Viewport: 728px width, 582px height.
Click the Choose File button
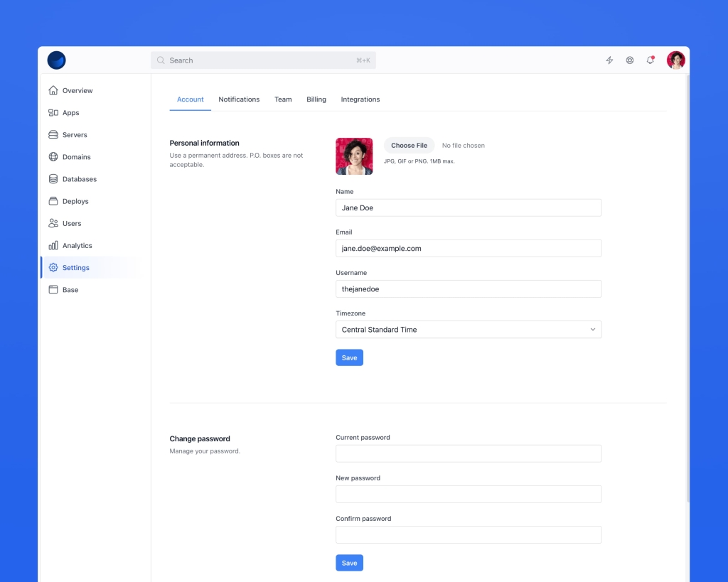coord(409,146)
